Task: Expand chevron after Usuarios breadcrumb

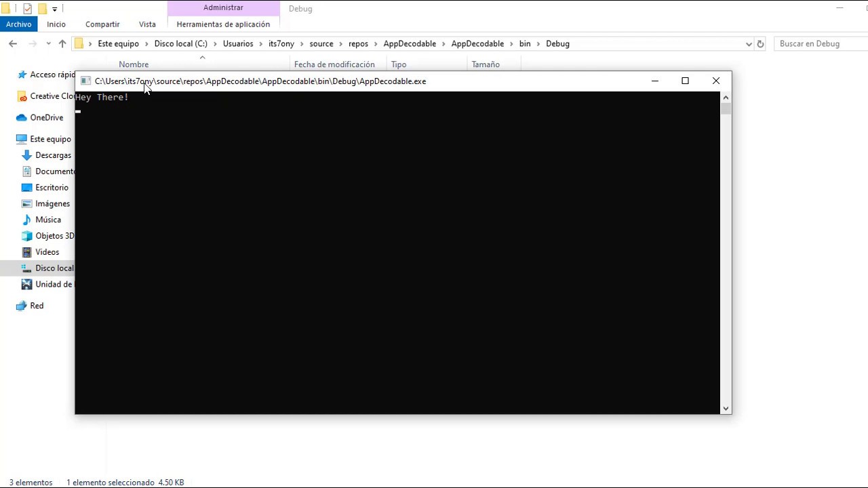Action: pyautogui.click(x=261, y=43)
